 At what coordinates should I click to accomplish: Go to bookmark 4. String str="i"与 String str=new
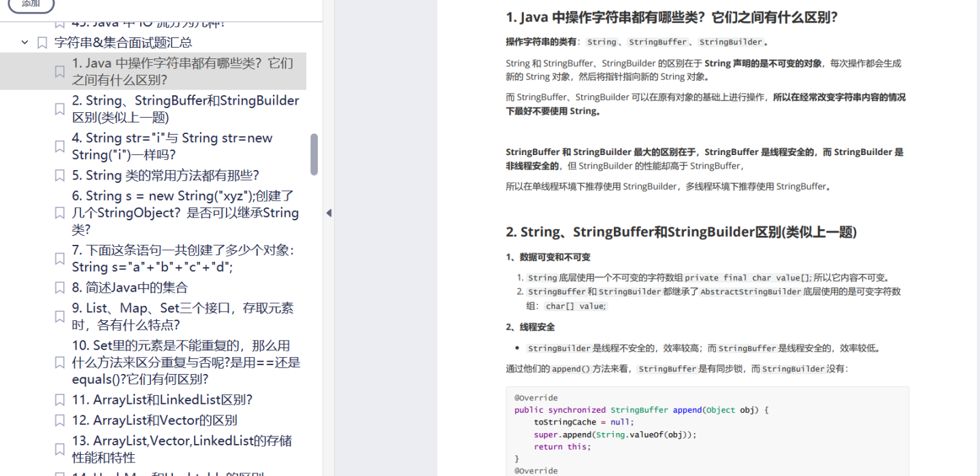pos(172,146)
